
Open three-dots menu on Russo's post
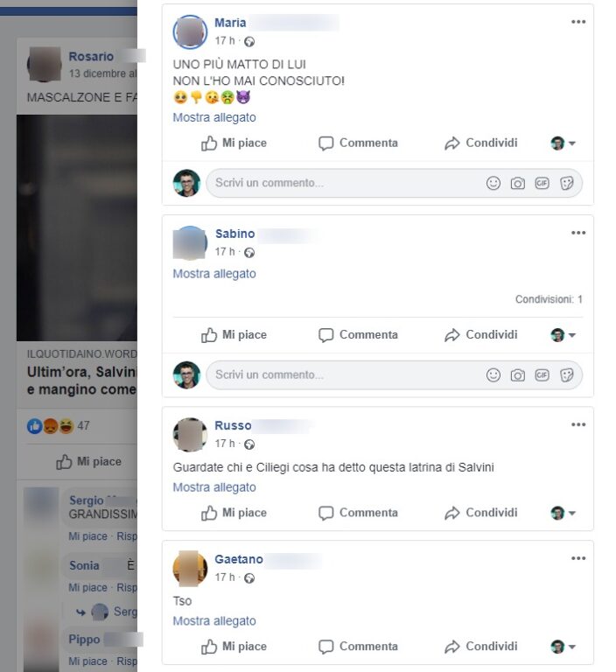point(578,424)
